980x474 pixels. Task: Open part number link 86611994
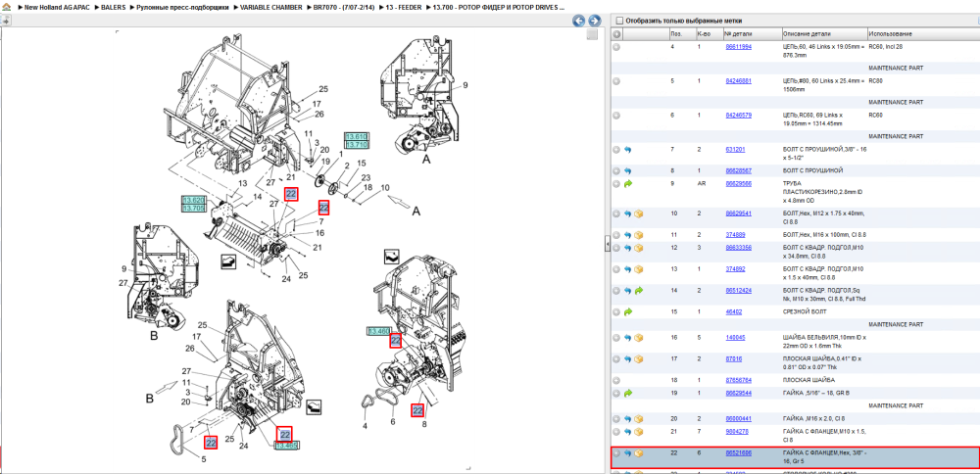pyautogui.click(x=738, y=47)
